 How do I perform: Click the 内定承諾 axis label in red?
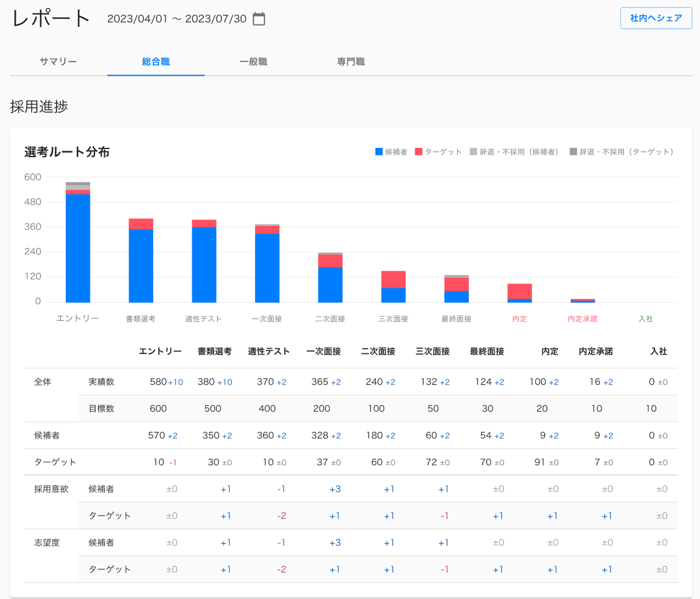pos(583,319)
